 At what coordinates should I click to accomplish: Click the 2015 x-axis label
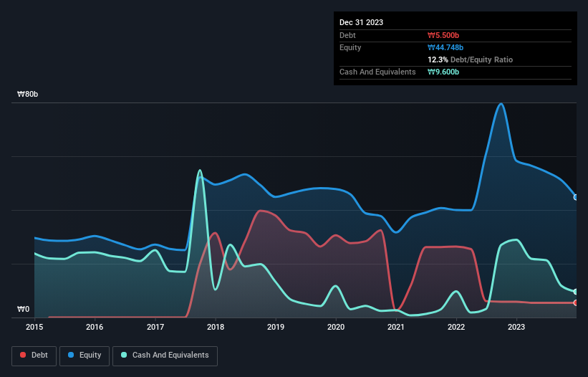(x=34, y=327)
